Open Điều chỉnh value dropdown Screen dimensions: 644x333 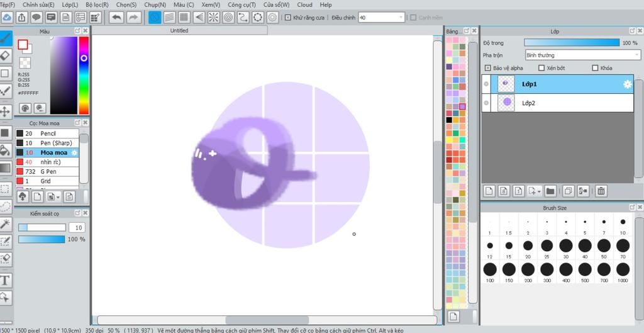click(x=382, y=18)
